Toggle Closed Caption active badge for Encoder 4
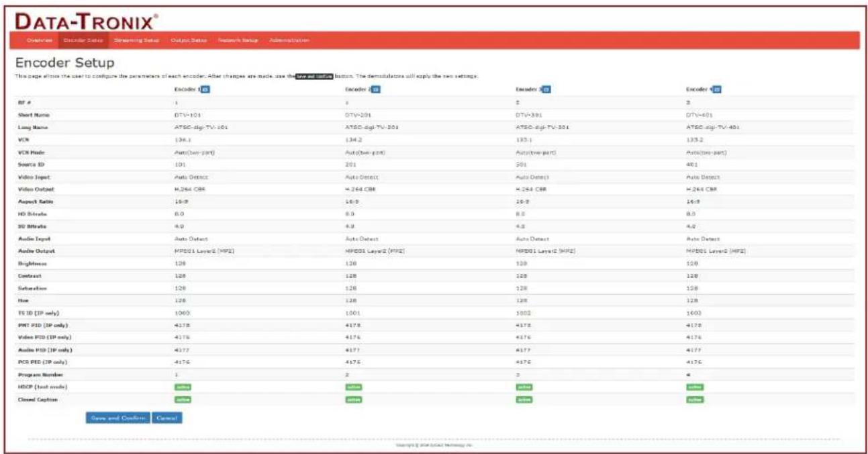The width and height of the screenshot is (868, 454). coord(694,399)
